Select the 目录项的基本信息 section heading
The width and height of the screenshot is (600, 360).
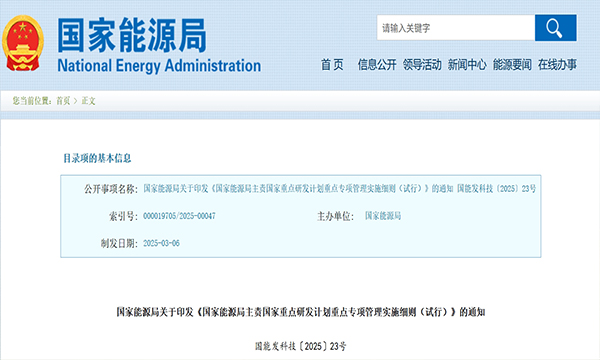(97, 158)
